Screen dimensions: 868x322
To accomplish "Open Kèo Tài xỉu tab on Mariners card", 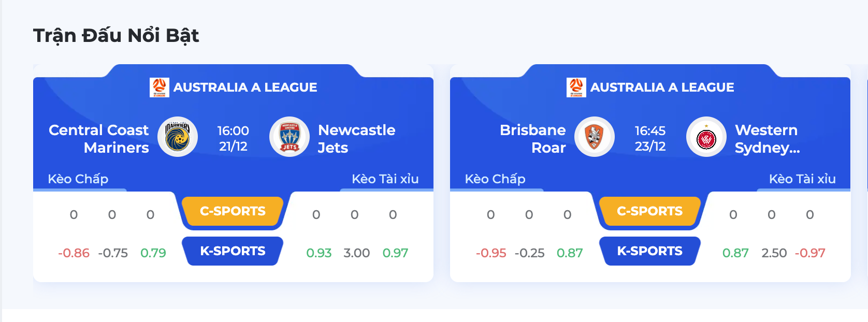I will [x=385, y=179].
